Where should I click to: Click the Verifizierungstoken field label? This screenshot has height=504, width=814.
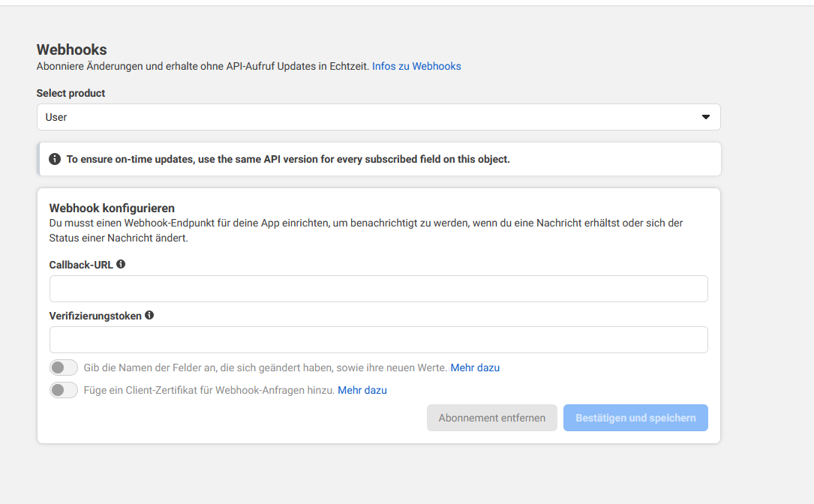(x=95, y=316)
